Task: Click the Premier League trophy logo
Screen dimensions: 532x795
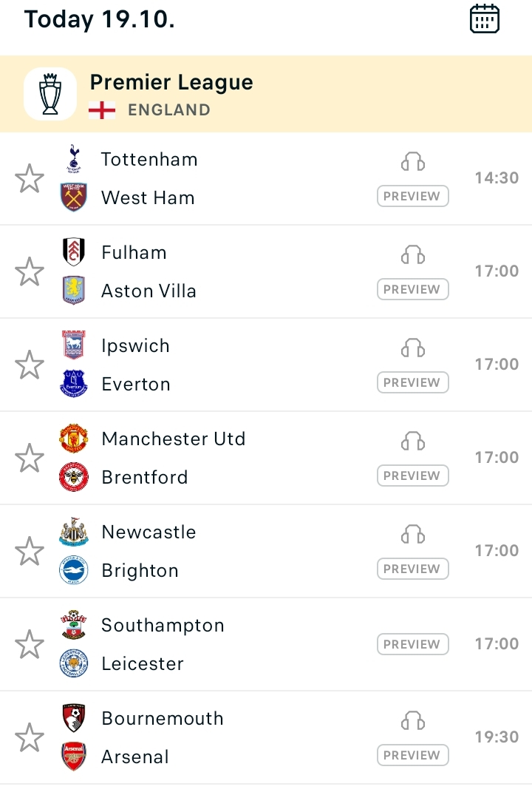Action: coord(50,94)
